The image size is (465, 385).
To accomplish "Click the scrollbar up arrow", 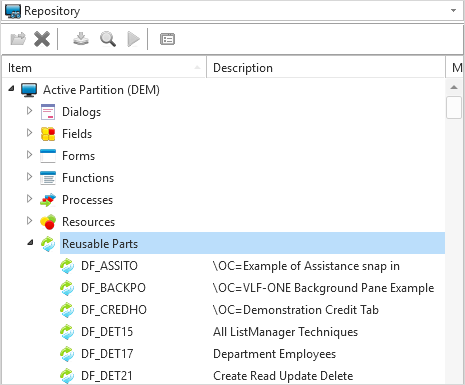I will coord(454,87).
